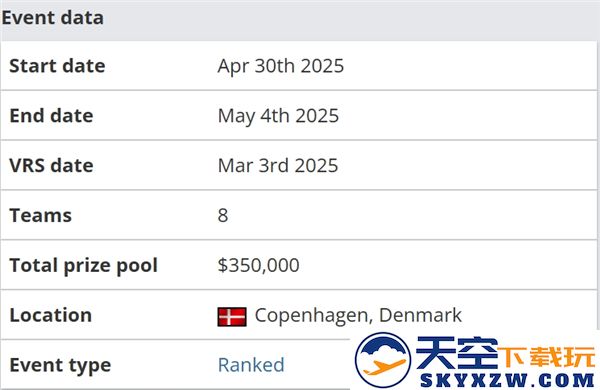Click the Denmark flag icon
600x390 pixels.
point(232,317)
